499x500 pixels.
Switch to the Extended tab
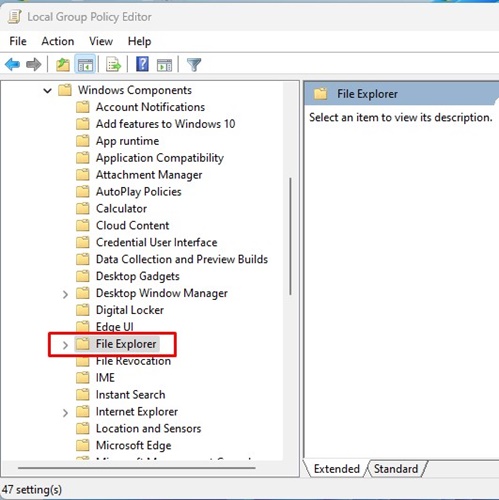tap(337, 469)
